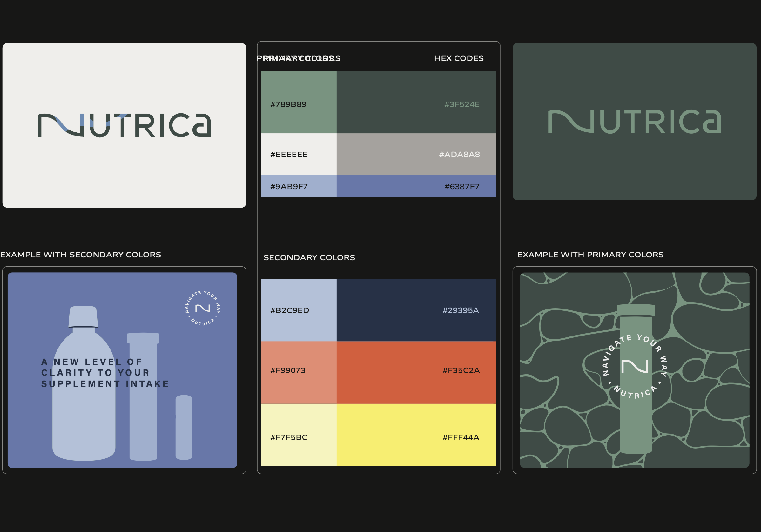
Task: Click the SECONDARY COLORS heading
Action: [309, 257]
